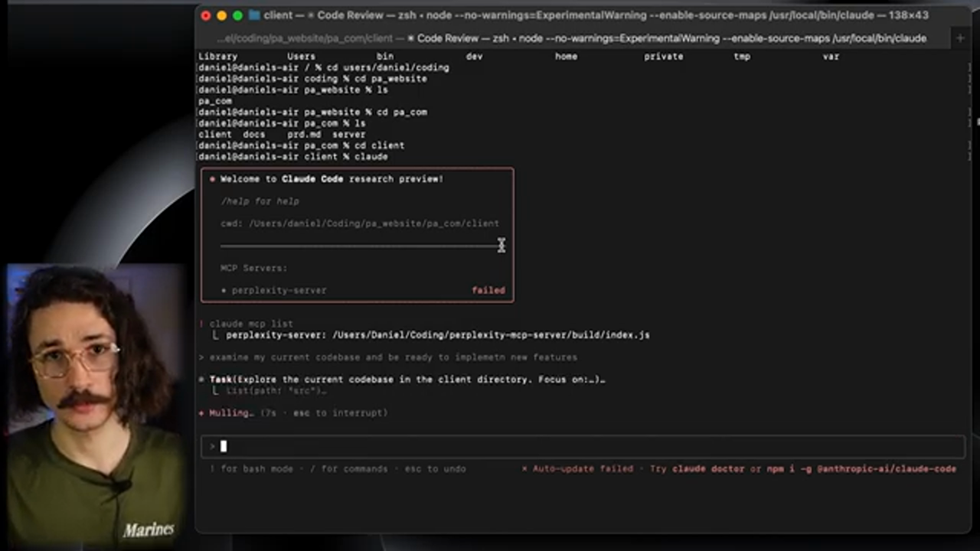Image resolution: width=980 pixels, height=551 pixels.
Task: Click the failed status of perplexity-server
Action: pyautogui.click(x=488, y=291)
